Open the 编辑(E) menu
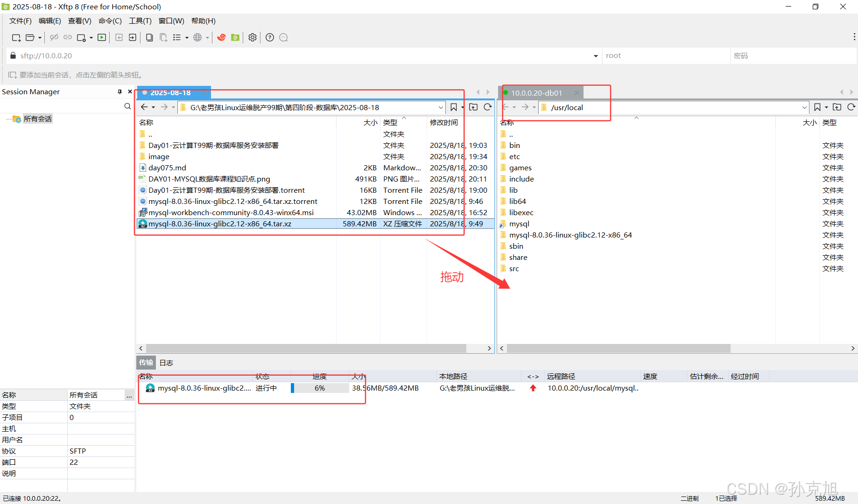 50,21
